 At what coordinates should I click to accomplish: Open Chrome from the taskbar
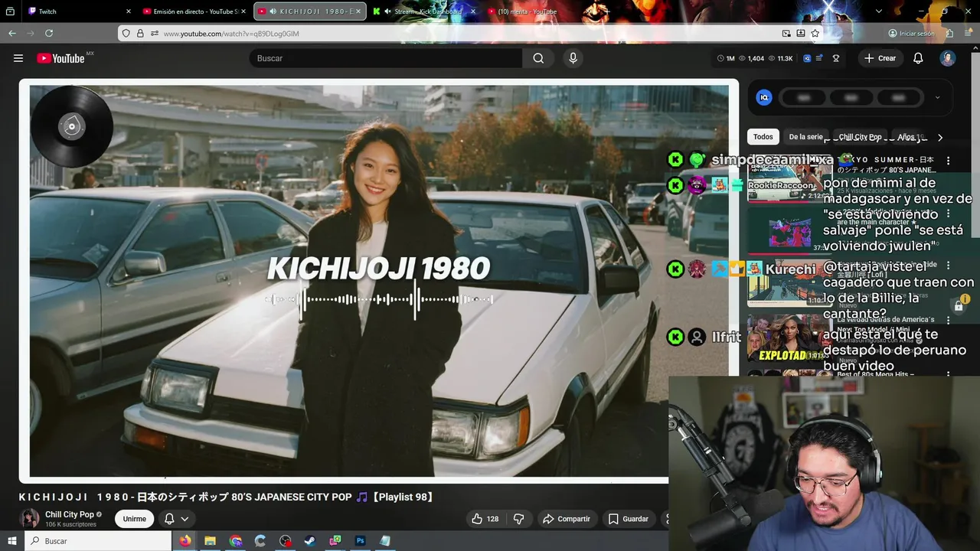235,541
